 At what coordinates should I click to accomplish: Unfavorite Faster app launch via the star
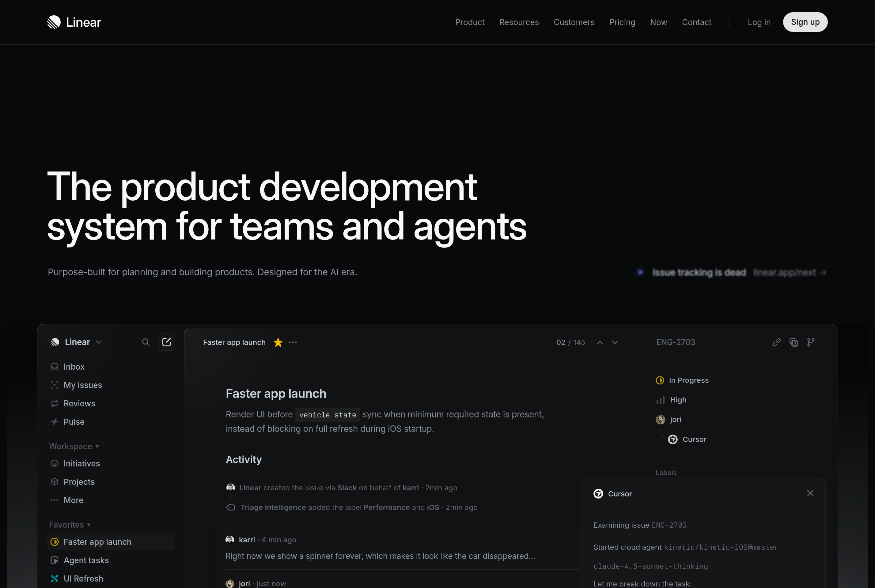[278, 342]
